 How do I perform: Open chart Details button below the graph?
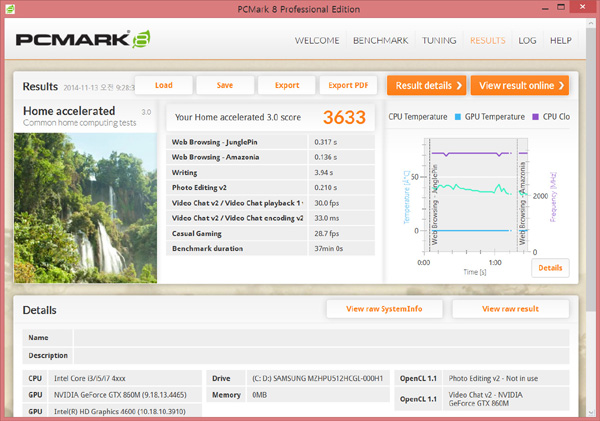550,268
